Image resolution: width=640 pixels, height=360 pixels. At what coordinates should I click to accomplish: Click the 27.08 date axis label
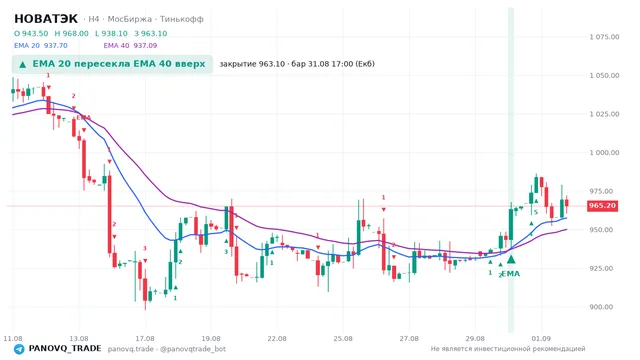(409, 338)
